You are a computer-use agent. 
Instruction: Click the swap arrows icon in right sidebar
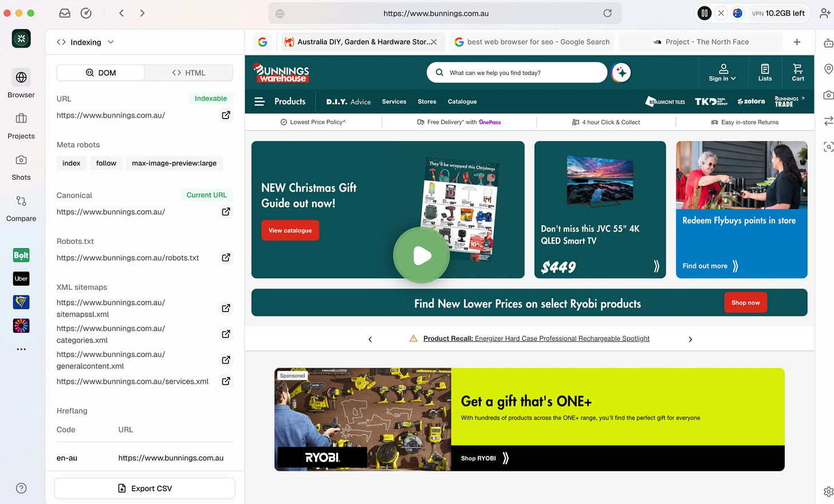(828, 121)
